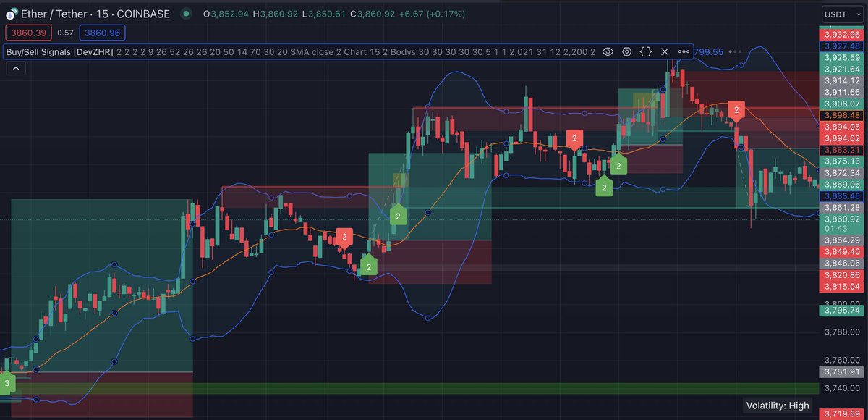This screenshot has height=420, width=868.
Task: Click the green 3 buy signal marker
Action: [7, 383]
